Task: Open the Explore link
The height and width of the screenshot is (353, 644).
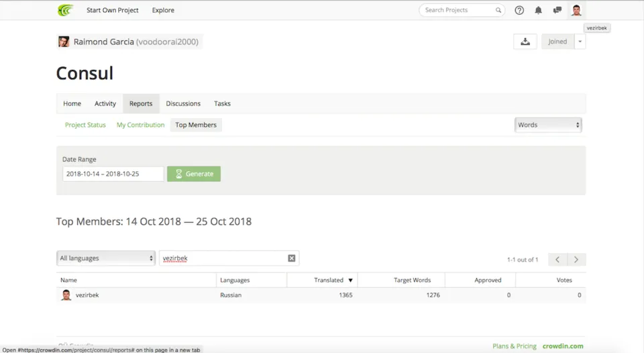Action: 163,10
